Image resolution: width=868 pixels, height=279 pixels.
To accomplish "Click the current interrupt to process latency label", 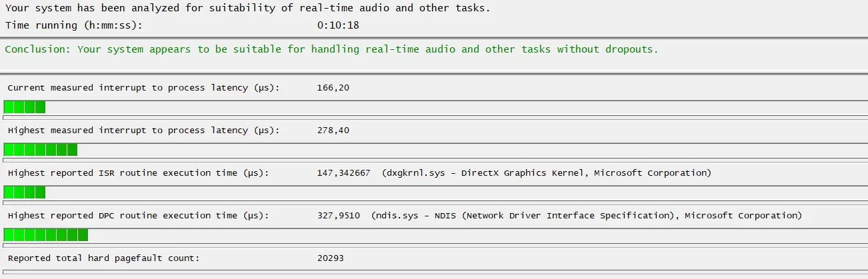I will pos(143,88).
